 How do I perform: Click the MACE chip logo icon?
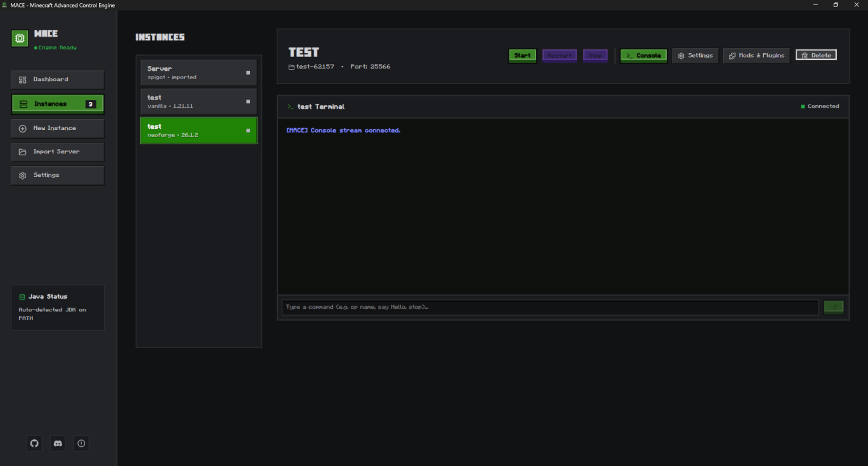pos(20,39)
